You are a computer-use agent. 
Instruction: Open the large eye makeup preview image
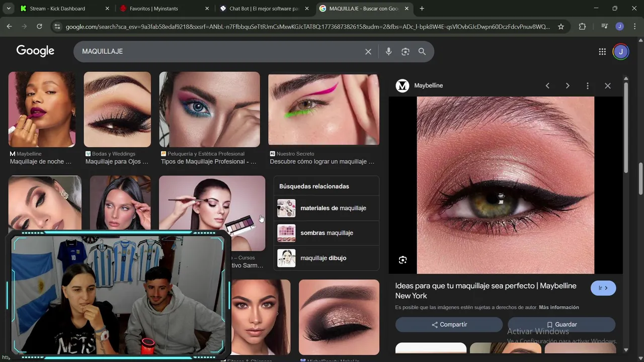point(506,185)
